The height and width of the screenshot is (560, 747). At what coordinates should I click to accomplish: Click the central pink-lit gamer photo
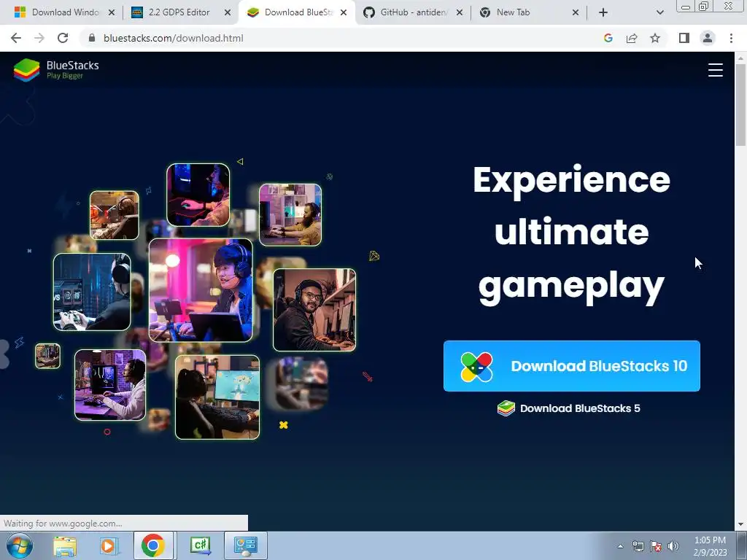(201, 290)
